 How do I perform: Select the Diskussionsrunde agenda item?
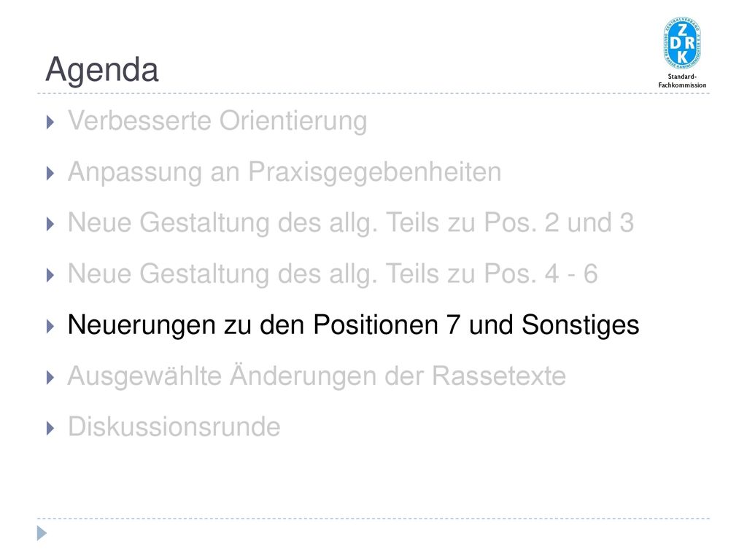coord(174,427)
